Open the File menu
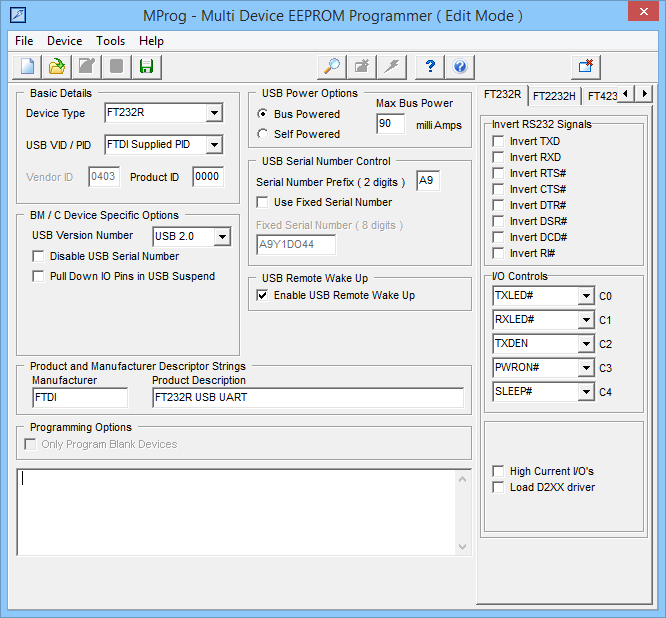 [x=24, y=41]
